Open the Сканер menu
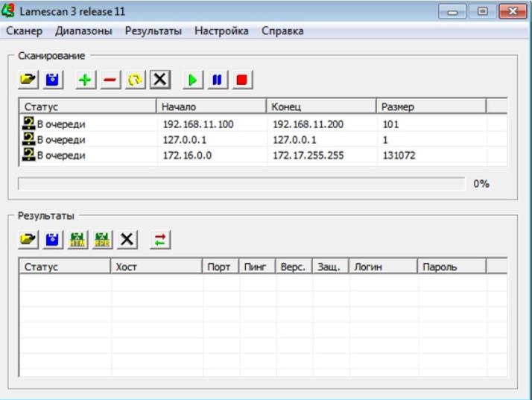Viewport: 532px width, 400px height. pyautogui.click(x=24, y=31)
